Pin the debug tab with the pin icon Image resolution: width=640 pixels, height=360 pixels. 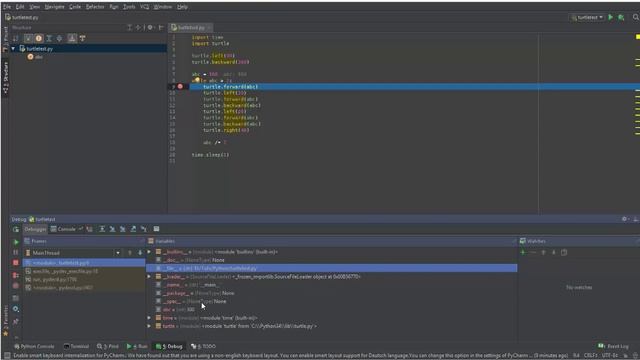coord(16,322)
